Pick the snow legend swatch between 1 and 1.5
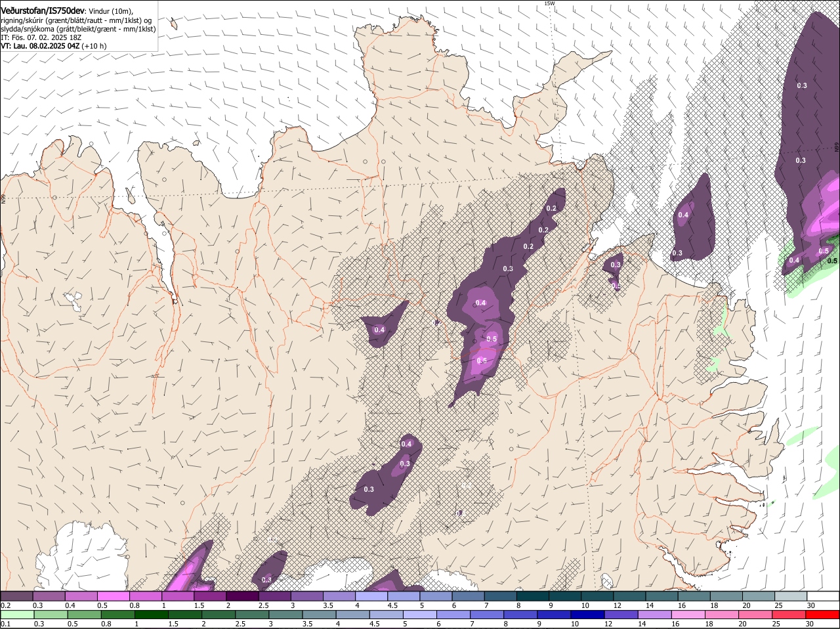The height and width of the screenshot is (629, 840). (178, 596)
